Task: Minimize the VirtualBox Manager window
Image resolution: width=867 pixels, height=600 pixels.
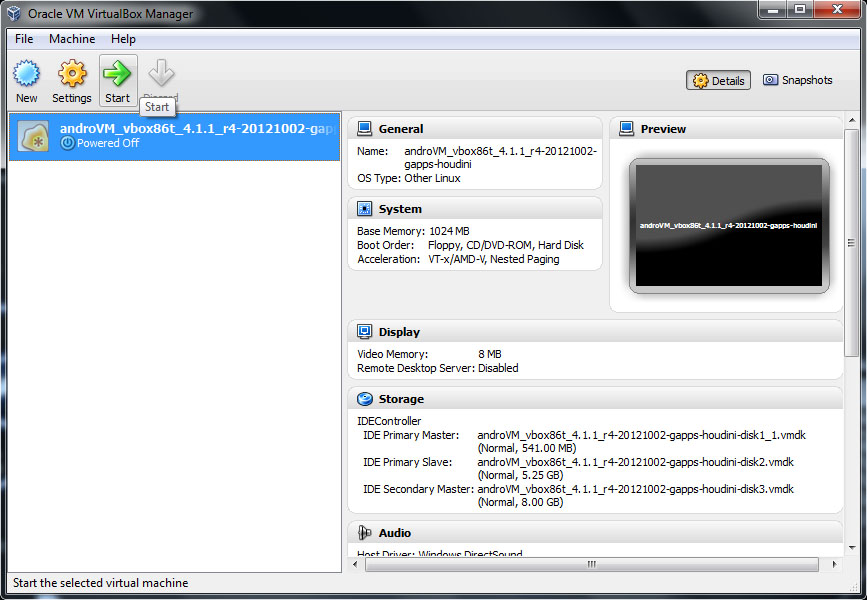Action: point(773,10)
